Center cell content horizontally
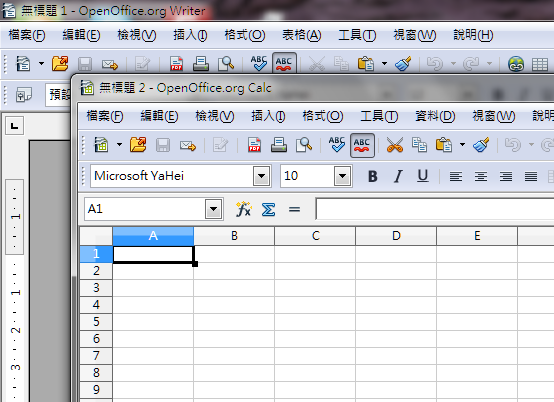 [x=481, y=176]
